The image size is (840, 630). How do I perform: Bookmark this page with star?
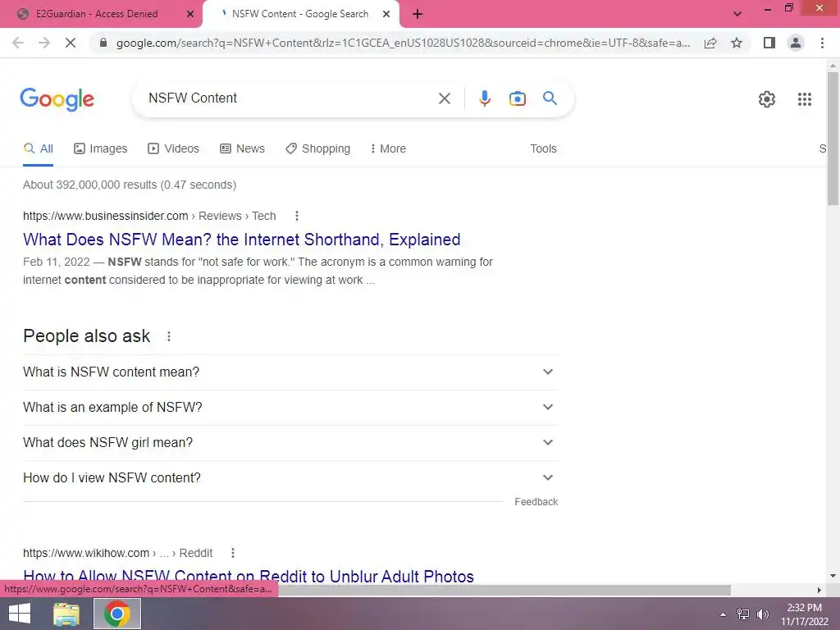click(737, 43)
